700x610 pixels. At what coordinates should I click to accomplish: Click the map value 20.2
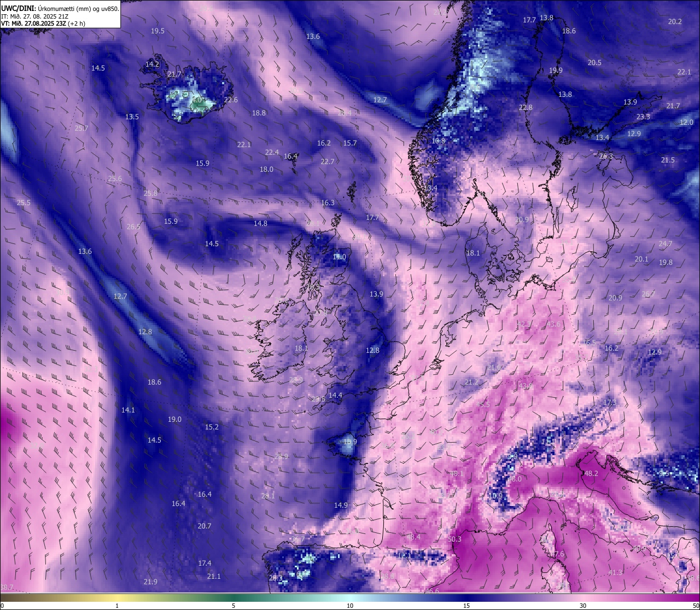pos(675,22)
